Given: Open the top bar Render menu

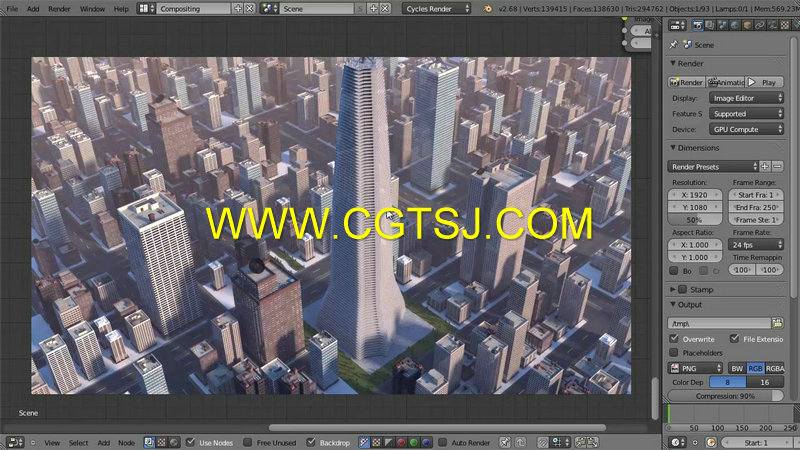Looking at the screenshot, I should (59, 9).
